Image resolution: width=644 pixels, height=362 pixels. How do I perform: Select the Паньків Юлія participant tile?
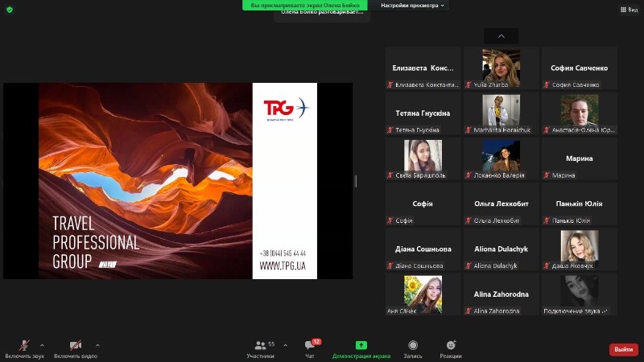pyautogui.click(x=579, y=204)
